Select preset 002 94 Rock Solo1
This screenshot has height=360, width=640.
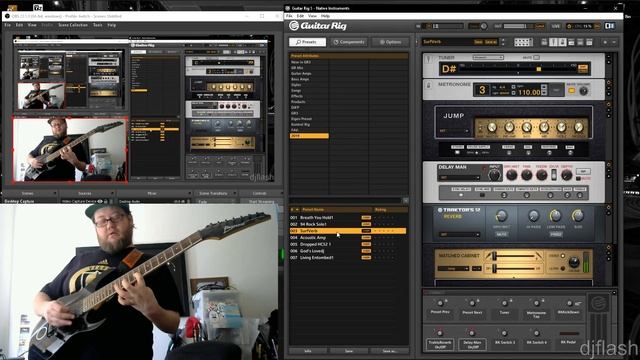point(348,224)
